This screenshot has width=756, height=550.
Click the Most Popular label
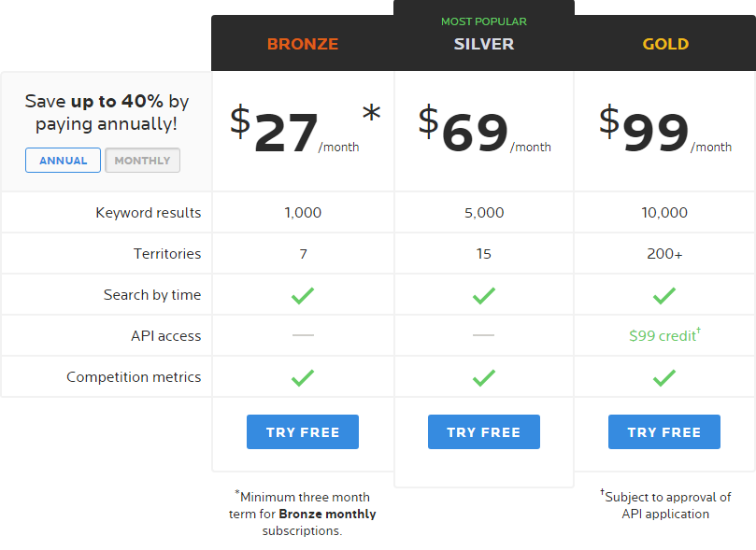pyautogui.click(x=483, y=21)
